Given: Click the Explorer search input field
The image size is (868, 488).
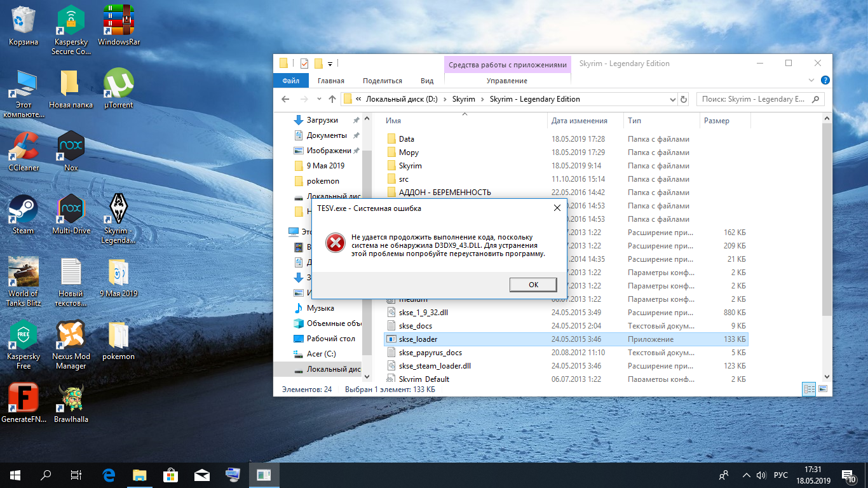Looking at the screenshot, I should click(753, 99).
